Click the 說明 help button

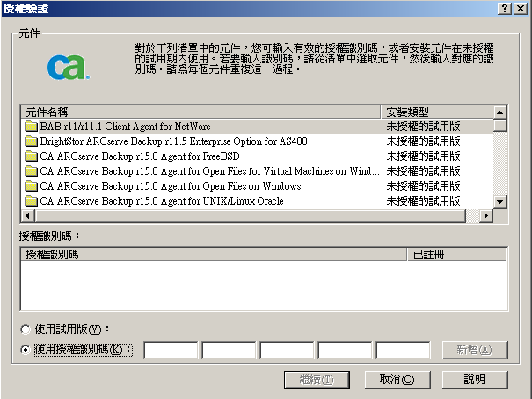pos(475,380)
